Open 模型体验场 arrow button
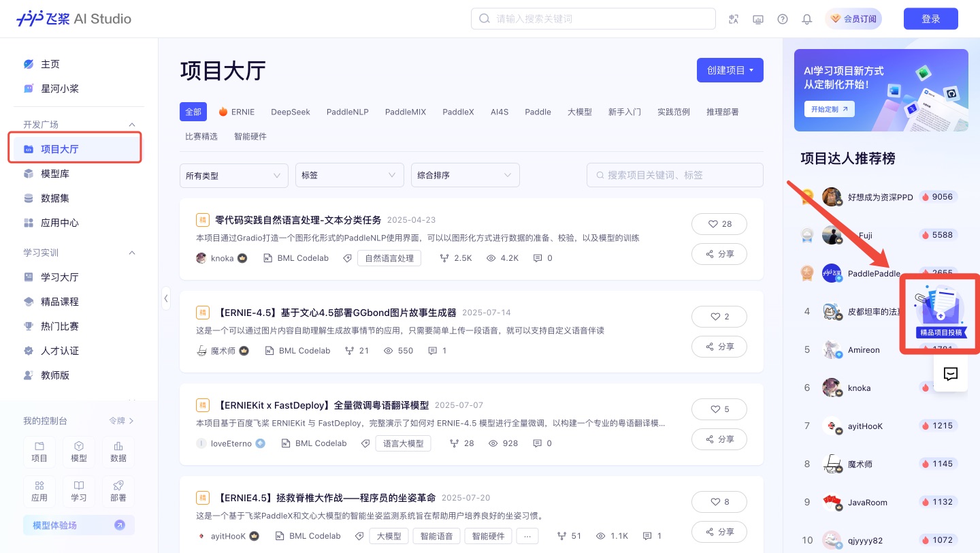Image resolution: width=980 pixels, height=553 pixels. pyautogui.click(x=120, y=525)
